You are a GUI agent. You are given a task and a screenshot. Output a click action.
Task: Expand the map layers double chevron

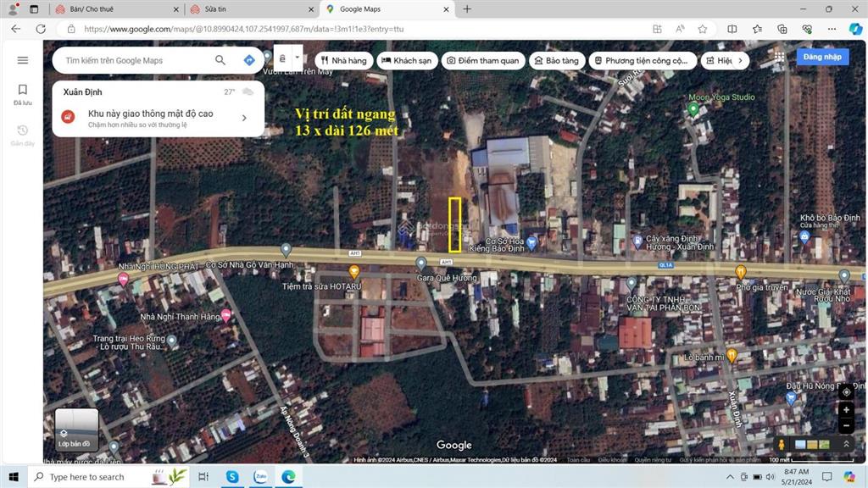(x=846, y=444)
